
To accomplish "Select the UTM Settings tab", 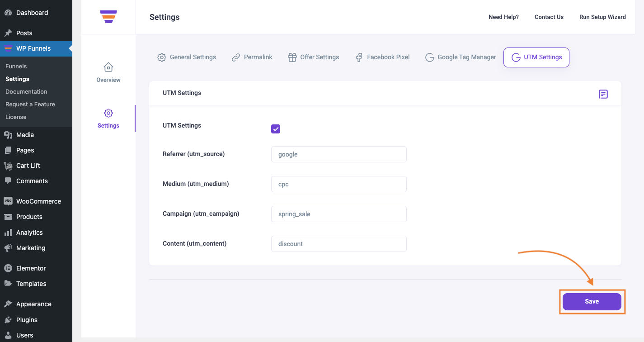I will click(536, 57).
